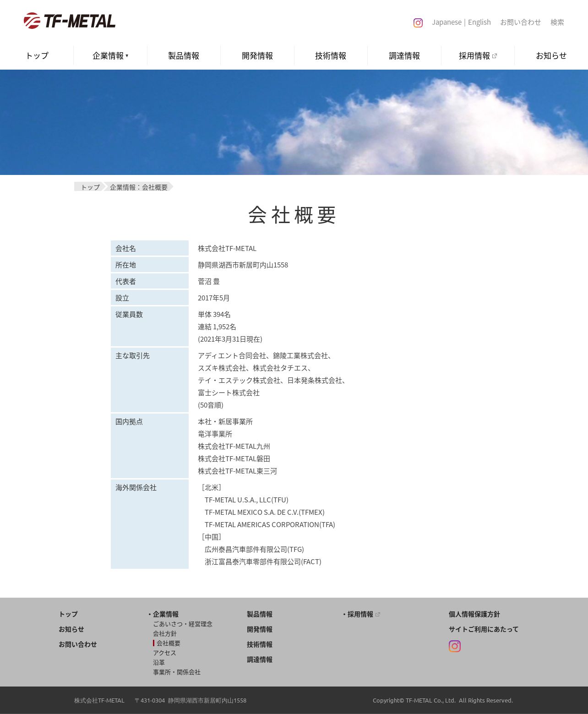Open 個人情報保護方針 footer link
588x714 pixels.
point(474,614)
